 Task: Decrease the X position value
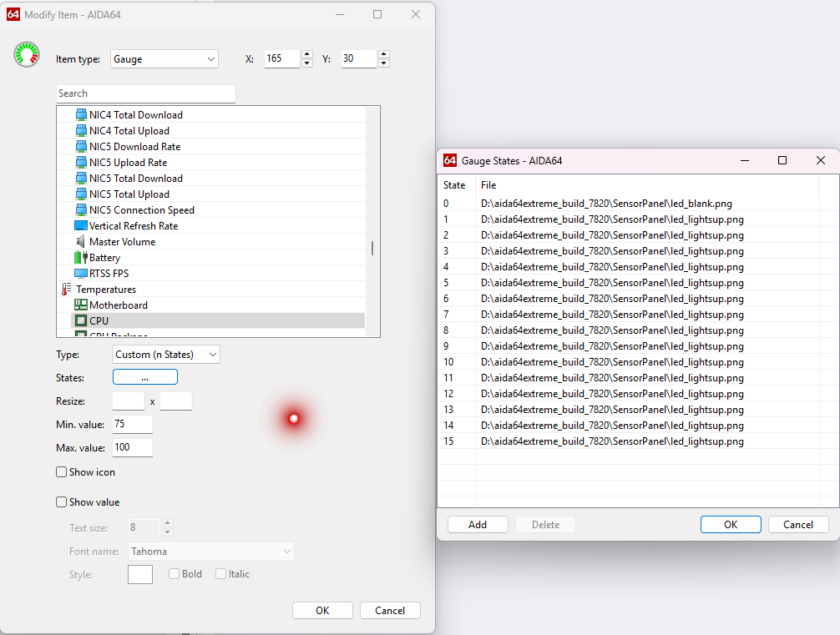307,63
